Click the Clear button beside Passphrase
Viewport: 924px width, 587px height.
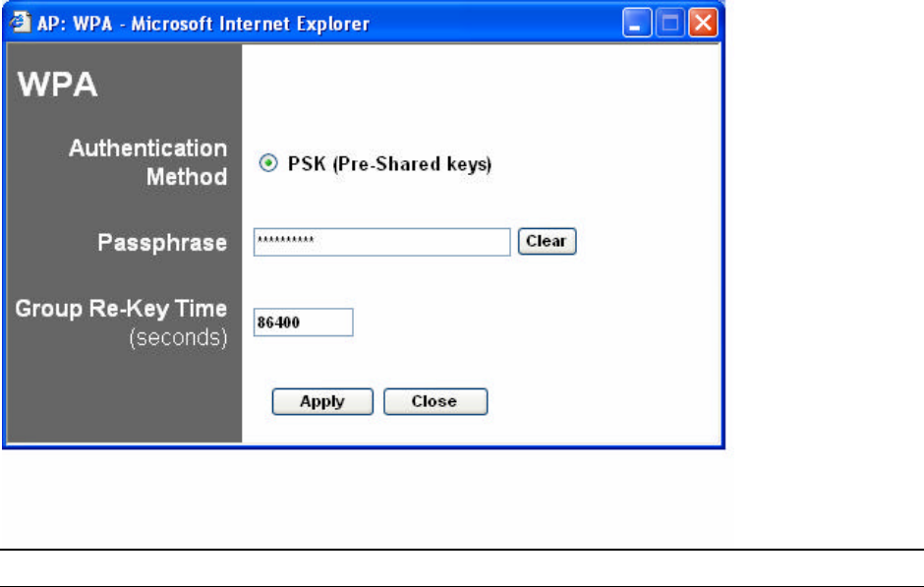point(547,241)
